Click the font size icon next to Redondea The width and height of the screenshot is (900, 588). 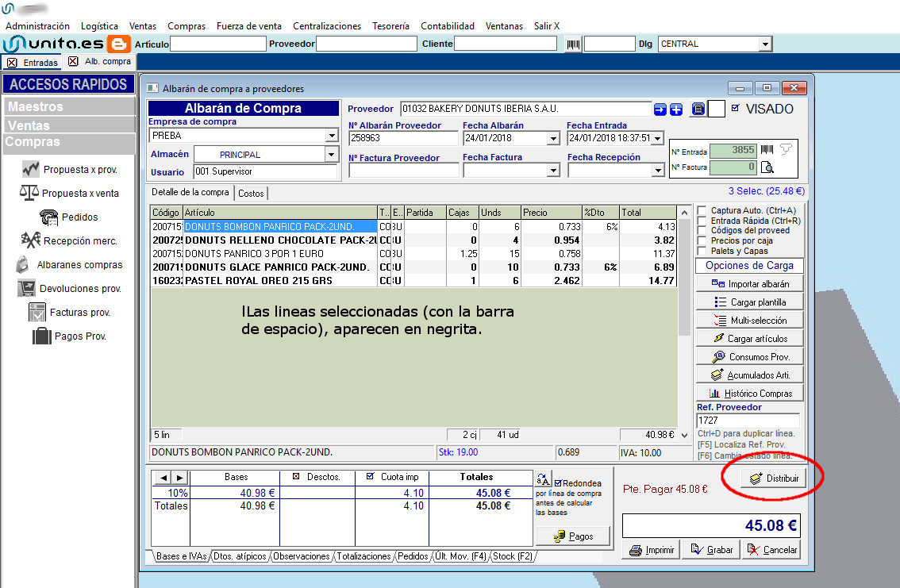pyautogui.click(x=544, y=478)
